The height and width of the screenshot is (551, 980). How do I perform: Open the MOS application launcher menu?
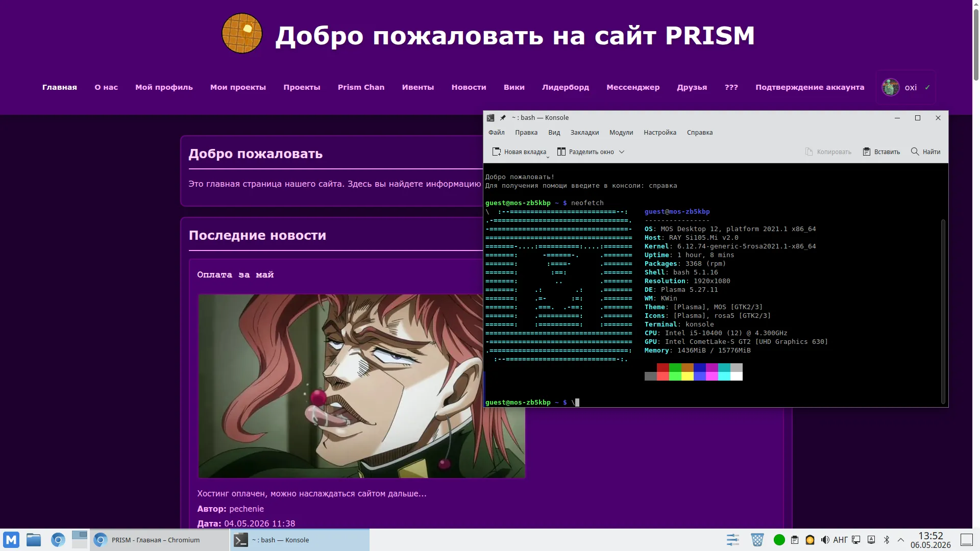pos(11,540)
